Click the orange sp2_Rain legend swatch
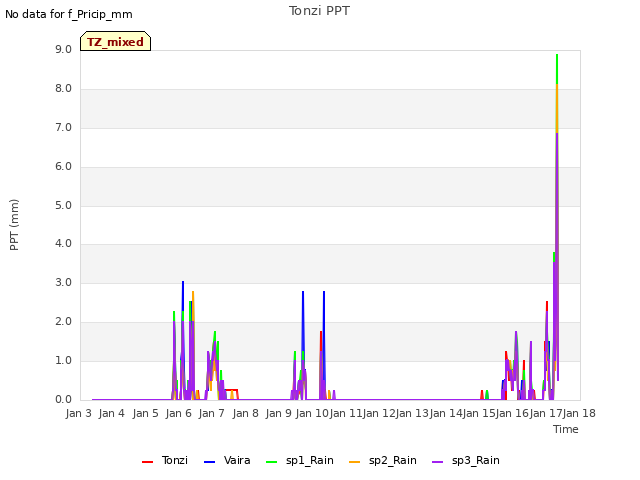This screenshot has height=480, width=640. [x=355, y=462]
